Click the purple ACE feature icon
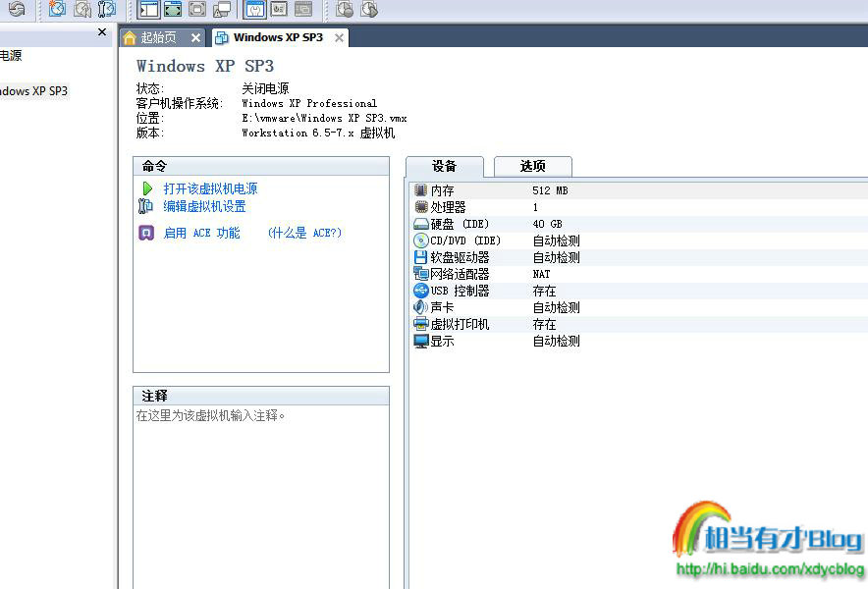Viewport: 868px width, 589px height. click(x=146, y=233)
